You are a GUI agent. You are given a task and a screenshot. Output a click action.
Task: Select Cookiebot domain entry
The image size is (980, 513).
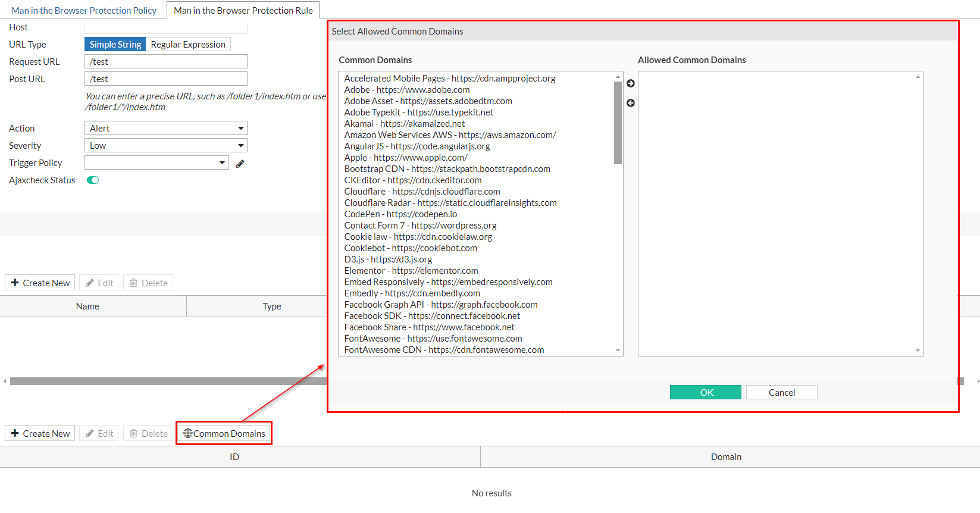[411, 248]
